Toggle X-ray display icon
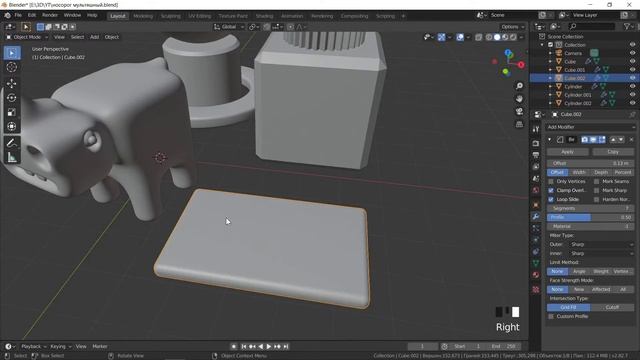The image size is (640, 360). click(x=478, y=37)
